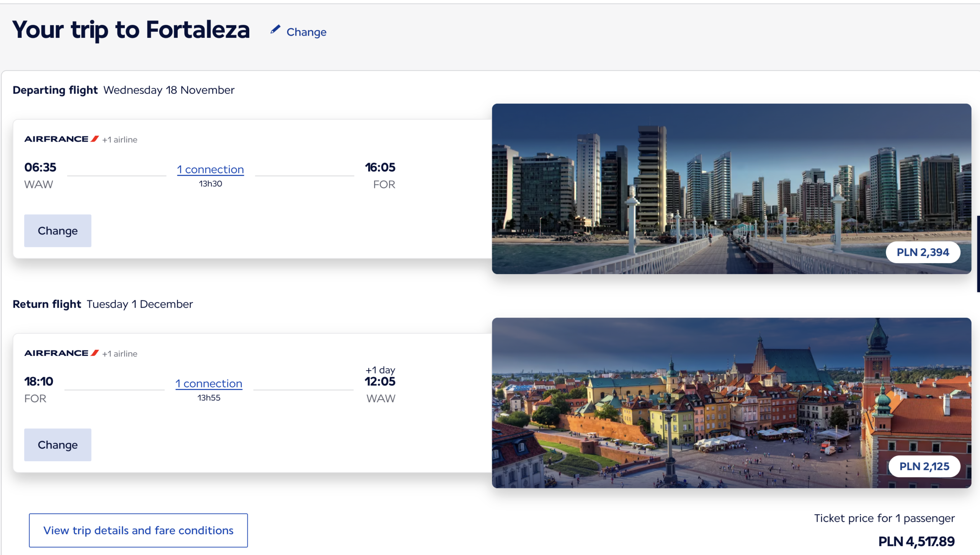Click the 06:35 WAW departure time
The height and width of the screenshot is (555, 980).
point(40,167)
